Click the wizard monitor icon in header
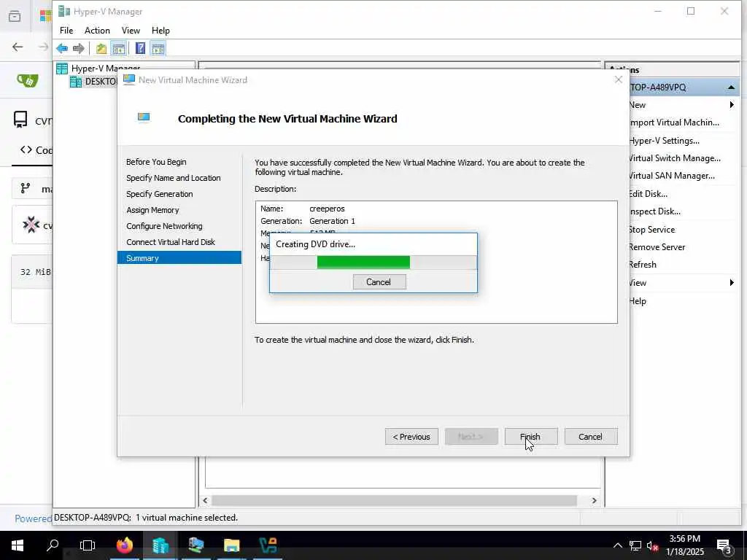This screenshot has height=560, width=747. (144, 117)
